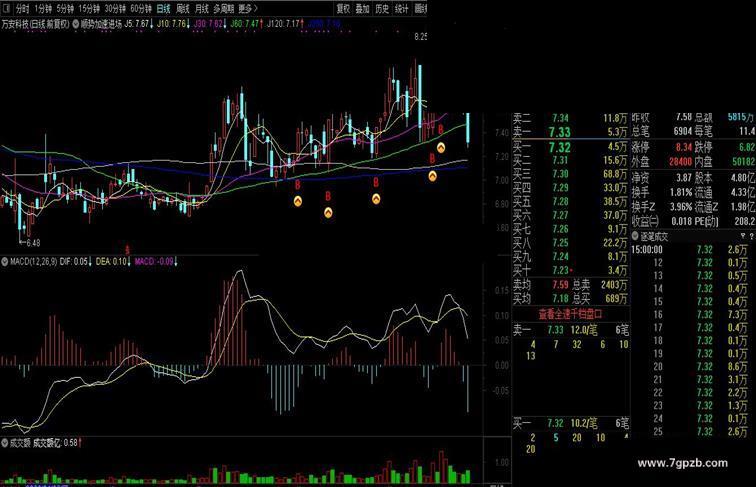Click the DIF: 0.05 value label
The height and width of the screenshot is (487, 756).
point(76,261)
